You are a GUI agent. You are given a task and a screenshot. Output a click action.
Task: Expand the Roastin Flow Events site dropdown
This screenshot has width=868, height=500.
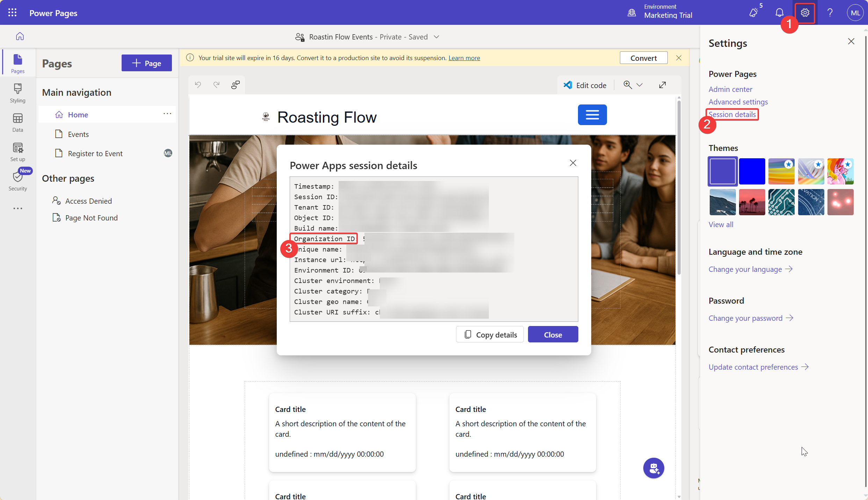[x=436, y=37]
